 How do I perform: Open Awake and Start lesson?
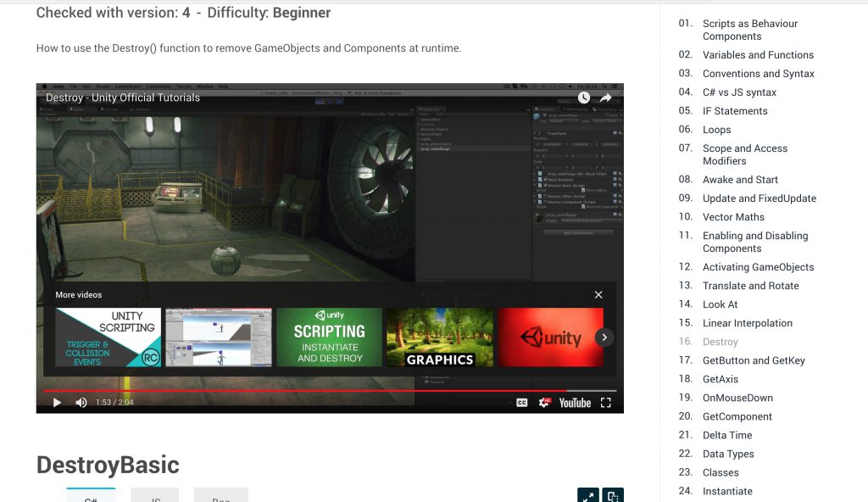(740, 180)
